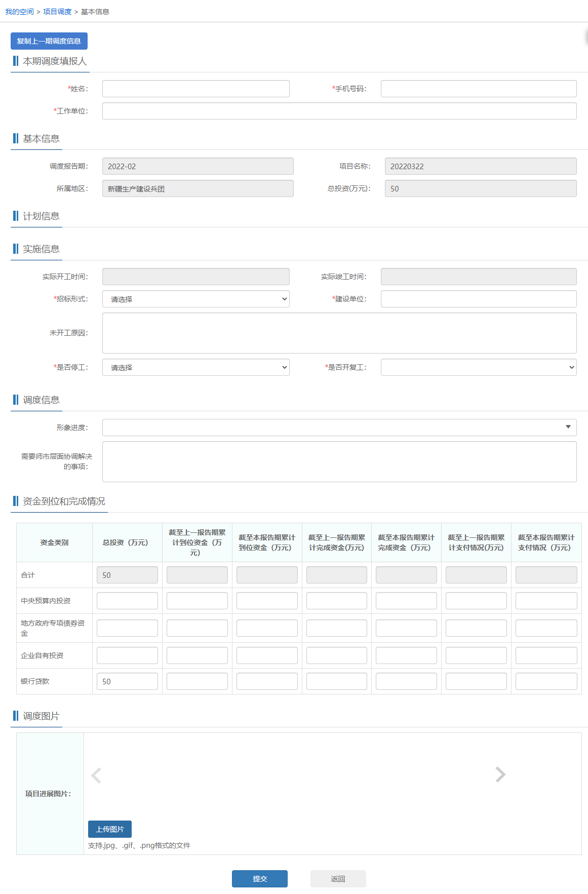Viewport: 588px width, 894px height.
Task: Click 银行贷款 总投资 field showing 50
Action: (127, 681)
